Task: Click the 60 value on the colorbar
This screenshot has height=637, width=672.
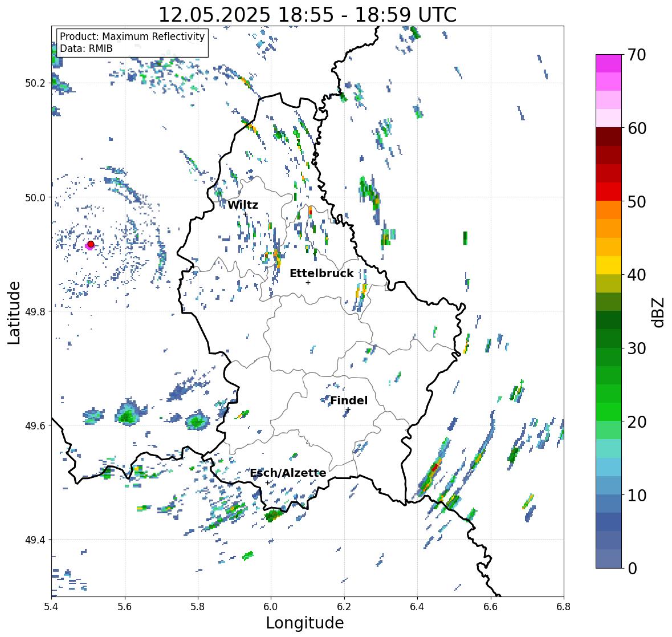Action: 637,128
